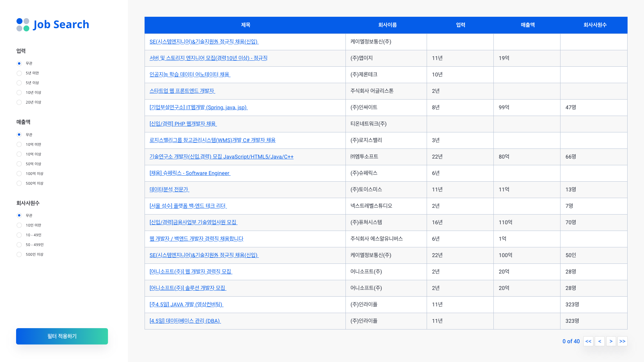The image size is (644, 362).
Task: Select 업력 option 10년 이상
Action: (19, 93)
